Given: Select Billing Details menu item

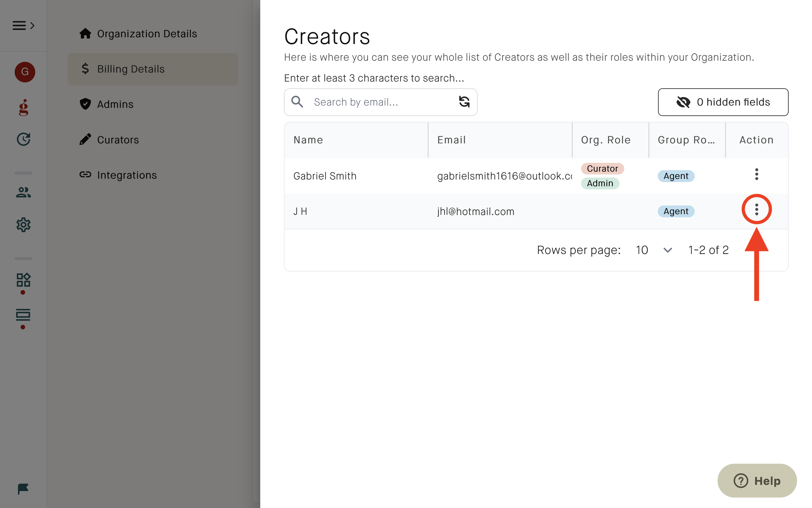Looking at the screenshot, I should (x=153, y=69).
